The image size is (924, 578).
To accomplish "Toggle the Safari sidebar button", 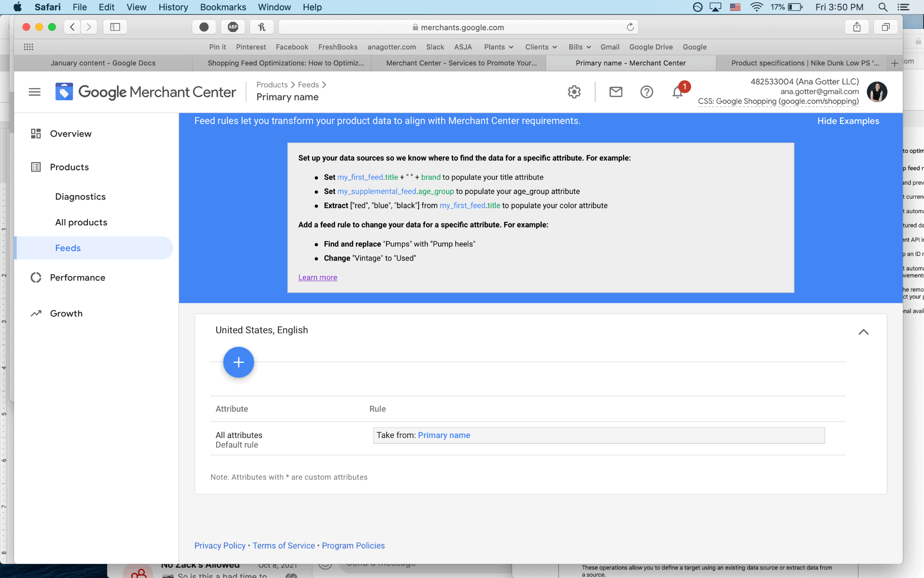I will click(115, 27).
